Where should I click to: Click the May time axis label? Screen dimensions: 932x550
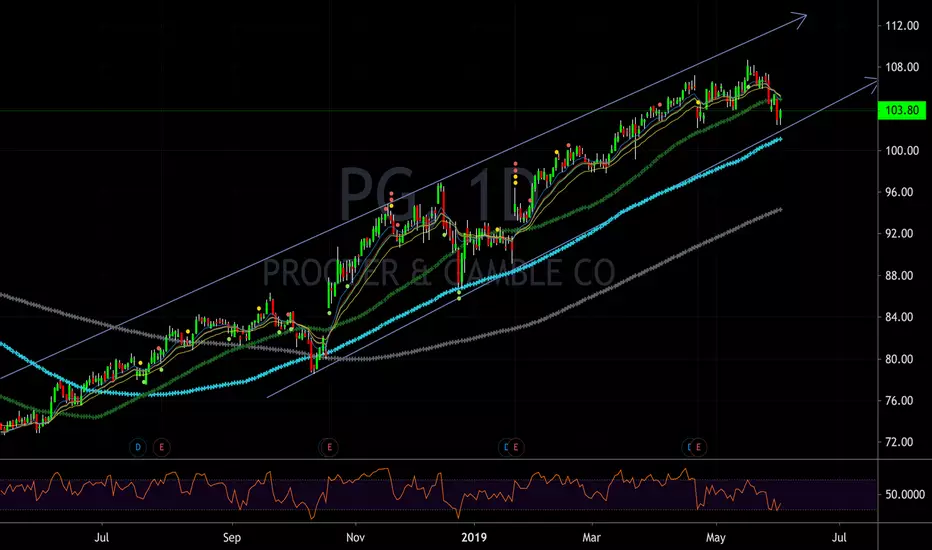tap(716, 538)
